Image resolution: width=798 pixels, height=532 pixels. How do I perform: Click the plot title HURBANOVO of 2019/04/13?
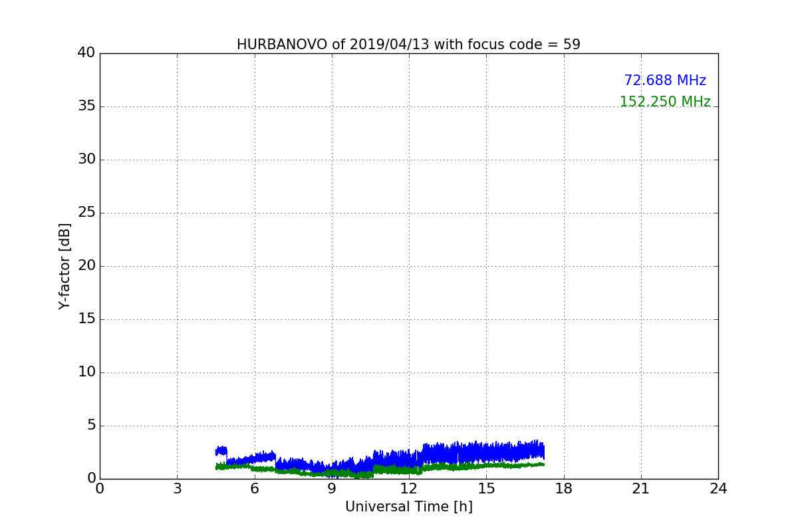pos(408,45)
